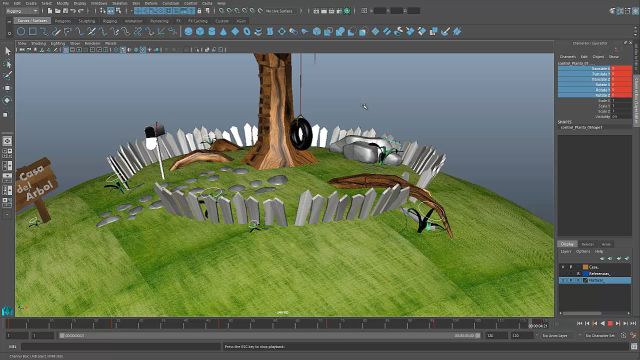Viewport: 640px width, 360px height.
Task: Open the Edit menu
Action: point(17,3)
